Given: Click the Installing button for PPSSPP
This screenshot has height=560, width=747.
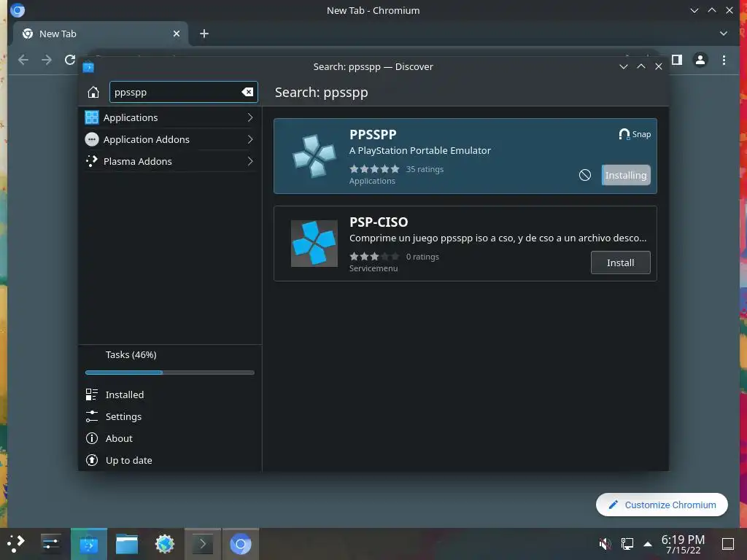Looking at the screenshot, I should (626, 175).
